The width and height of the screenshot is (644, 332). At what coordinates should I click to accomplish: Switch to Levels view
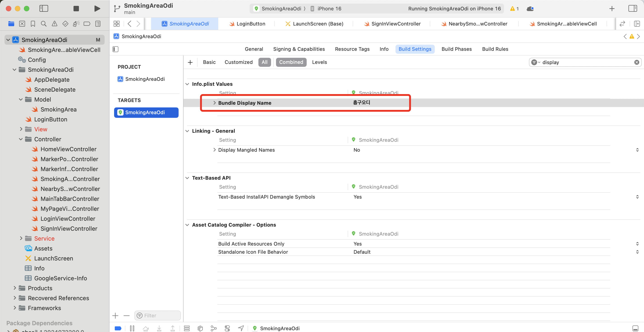(x=319, y=62)
